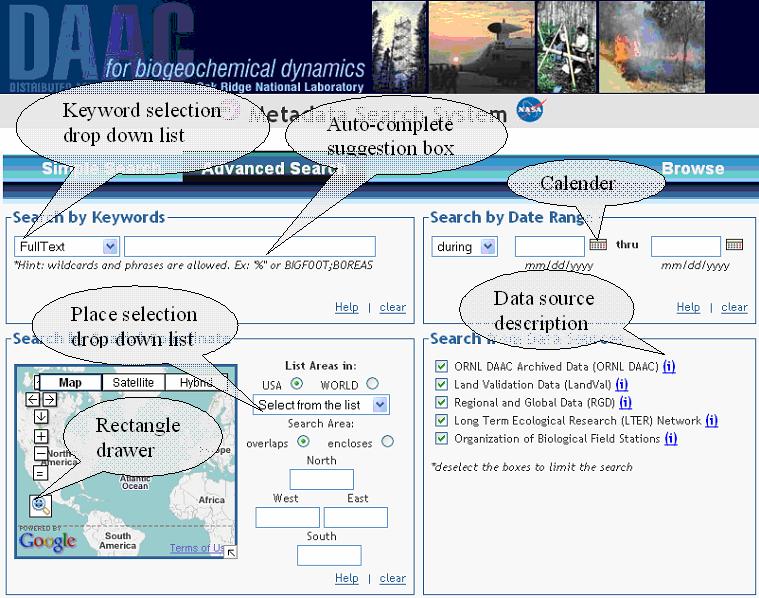Click the sunset aircraft header photo

[x=482, y=46]
